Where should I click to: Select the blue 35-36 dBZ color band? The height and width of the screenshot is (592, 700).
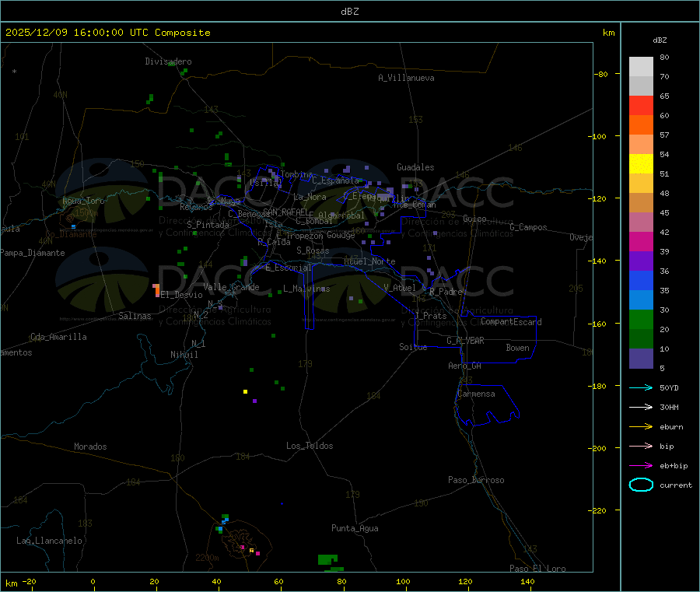641,280
